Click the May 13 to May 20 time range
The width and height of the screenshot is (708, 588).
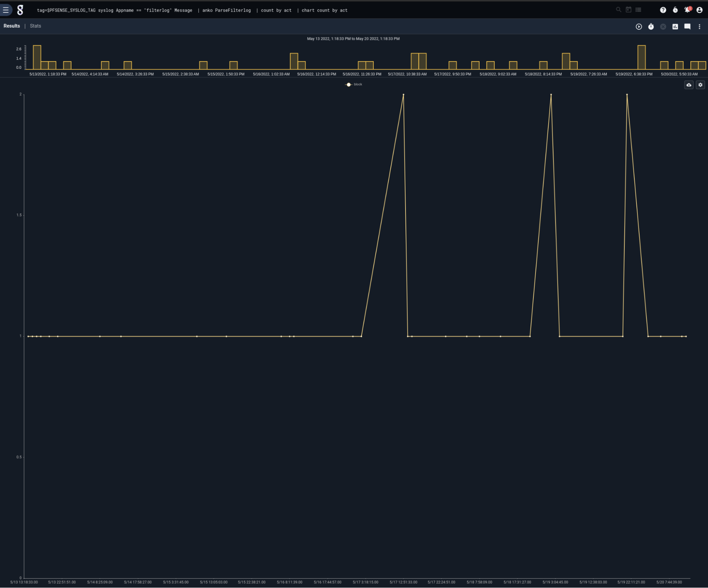[353, 39]
